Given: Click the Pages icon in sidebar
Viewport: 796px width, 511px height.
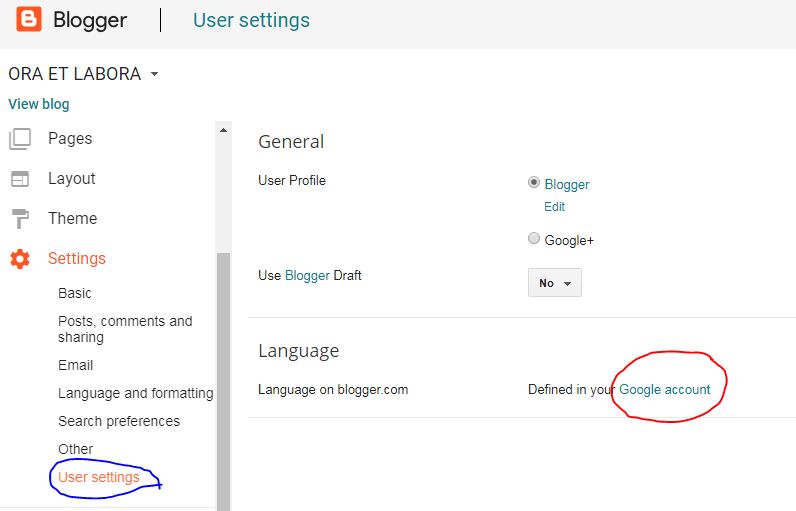Looking at the screenshot, I should pos(20,139).
